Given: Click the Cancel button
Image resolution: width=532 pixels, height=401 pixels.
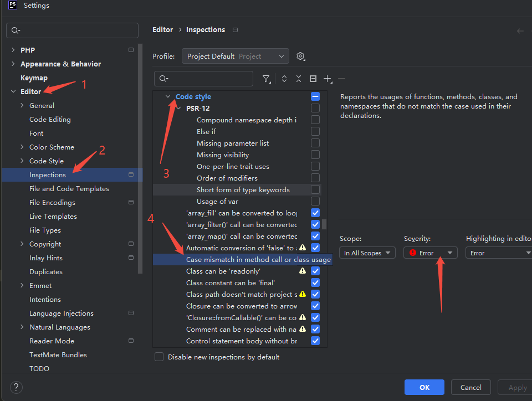Looking at the screenshot, I should 470,387.
